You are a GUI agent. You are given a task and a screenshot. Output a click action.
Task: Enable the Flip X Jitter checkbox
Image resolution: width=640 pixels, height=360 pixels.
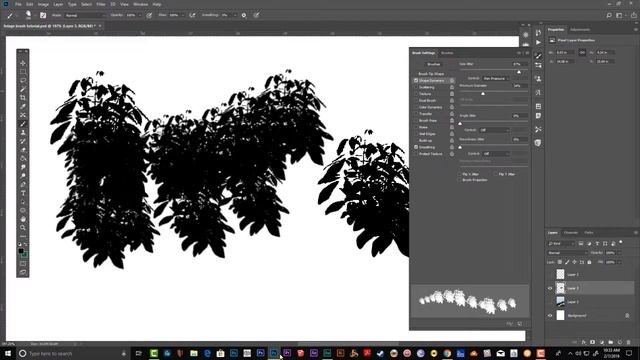pos(460,174)
